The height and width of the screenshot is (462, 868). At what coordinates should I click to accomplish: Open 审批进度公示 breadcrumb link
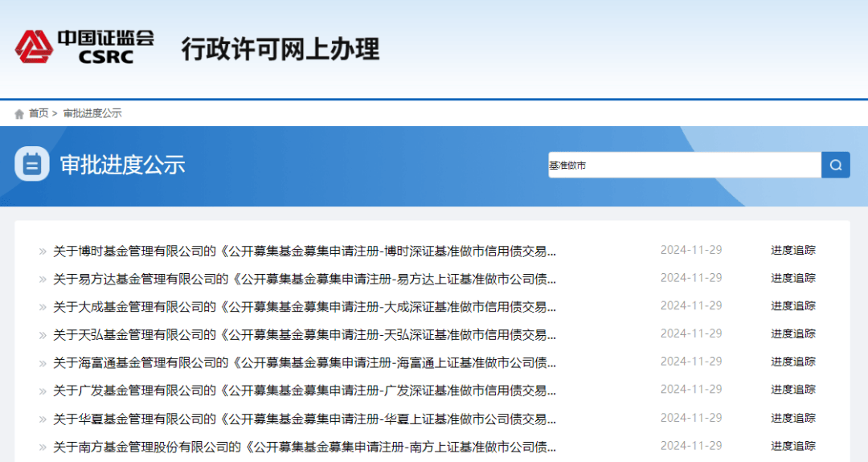point(92,113)
